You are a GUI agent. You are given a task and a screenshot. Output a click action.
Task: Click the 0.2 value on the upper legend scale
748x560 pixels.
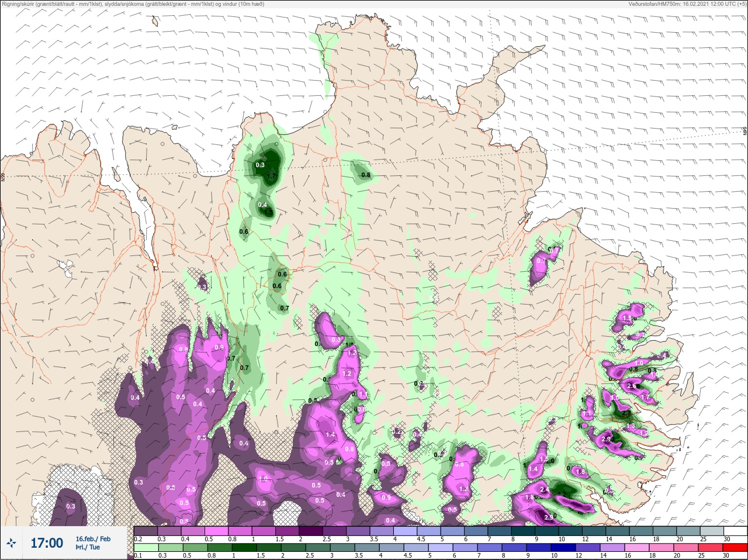click(138, 539)
